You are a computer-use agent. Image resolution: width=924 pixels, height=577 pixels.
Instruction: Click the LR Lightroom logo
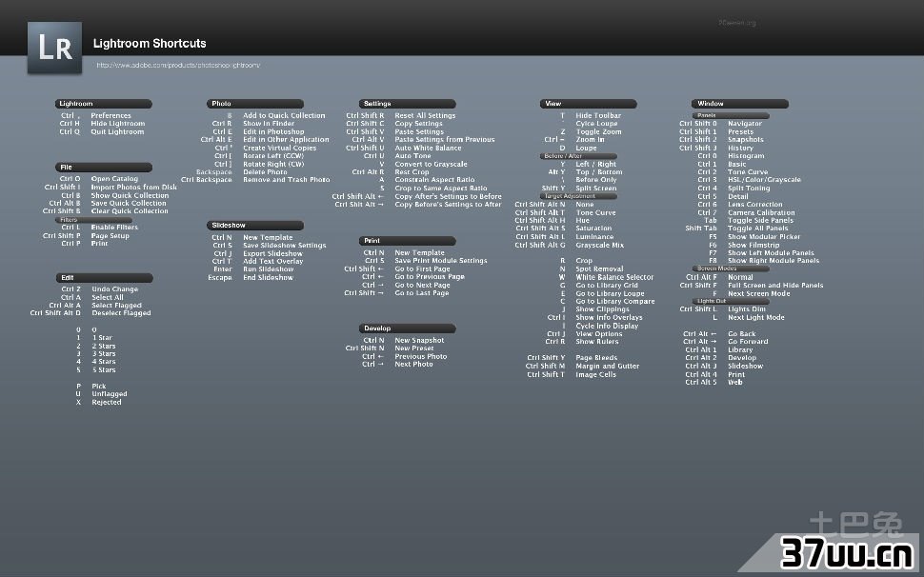click(55, 48)
